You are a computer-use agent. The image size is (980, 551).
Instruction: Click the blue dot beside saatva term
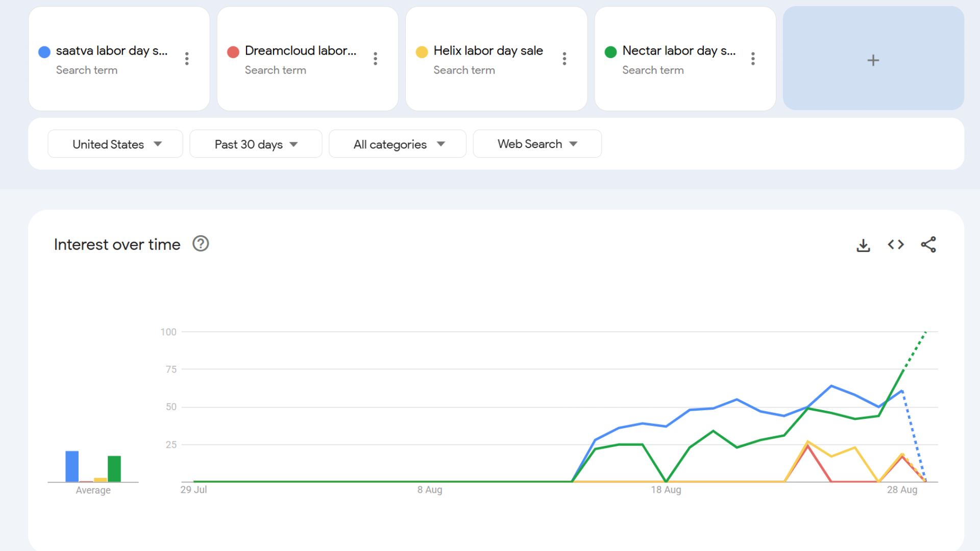pyautogui.click(x=44, y=52)
